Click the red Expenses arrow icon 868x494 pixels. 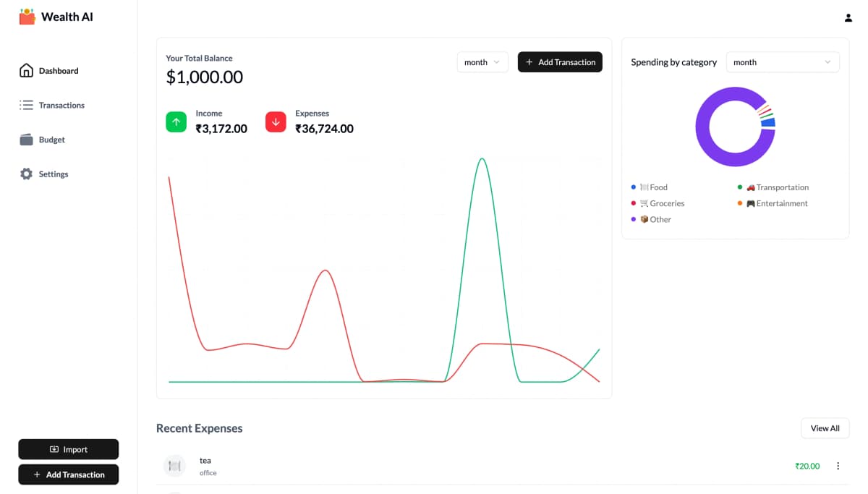[276, 122]
